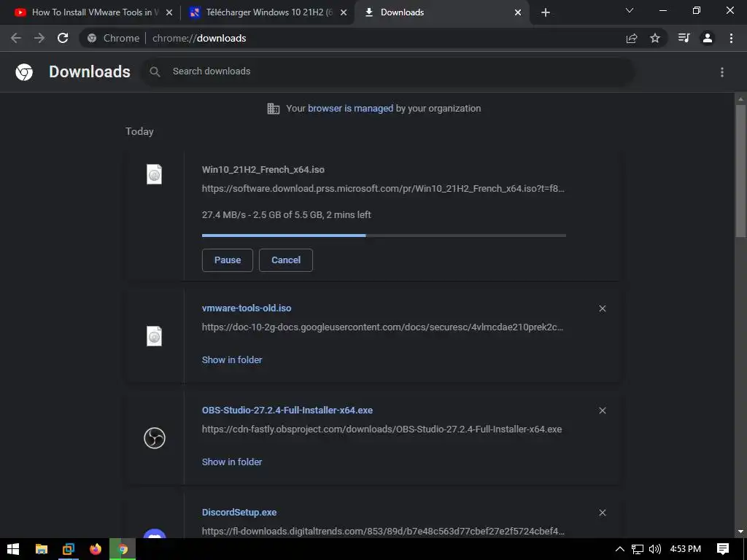Click the Chrome taskbar icon

point(123,549)
